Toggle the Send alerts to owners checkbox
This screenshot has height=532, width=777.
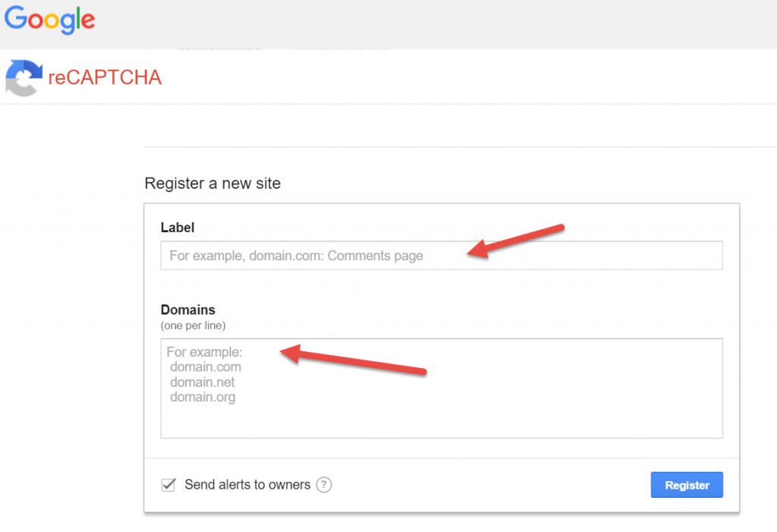[x=168, y=484]
